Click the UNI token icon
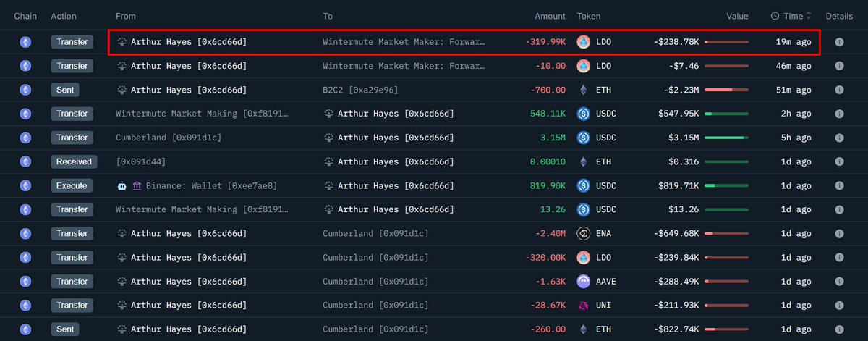 tap(583, 306)
